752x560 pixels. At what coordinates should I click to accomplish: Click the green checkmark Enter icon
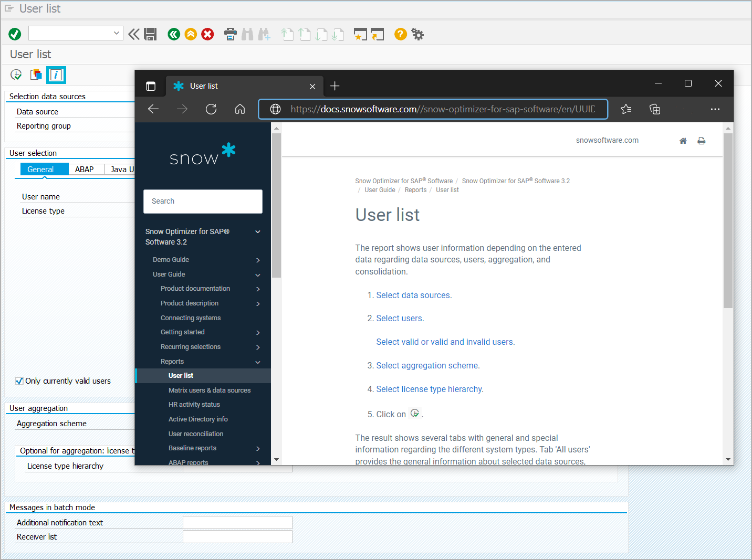pos(15,34)
